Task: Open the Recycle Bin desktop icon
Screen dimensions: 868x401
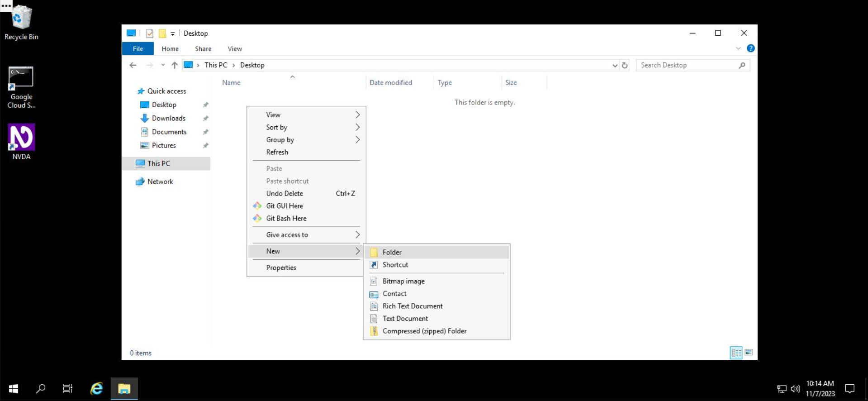Action: click(x=21, y=23)
